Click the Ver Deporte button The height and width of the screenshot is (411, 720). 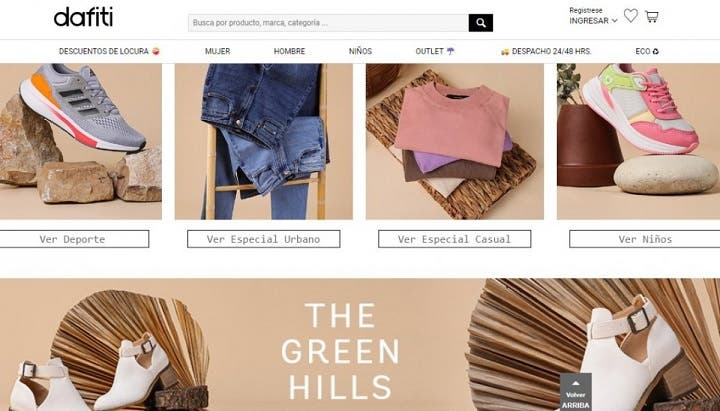pyautogui.click(x=74, y=239)
